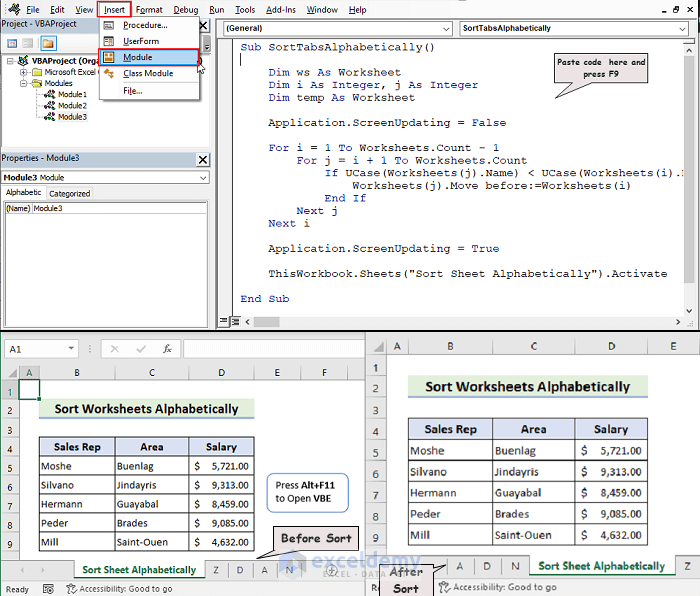Image resolution: width=700 pixels, height=596 pixels.
Task: Collapse the Modules folder
Action: pyautogui.click(x=23, y=83)
